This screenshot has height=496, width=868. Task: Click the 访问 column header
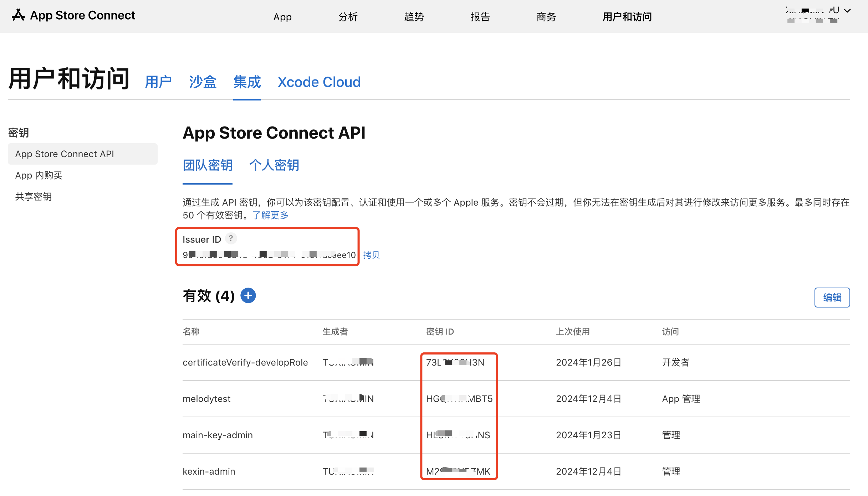pos(670,332)
